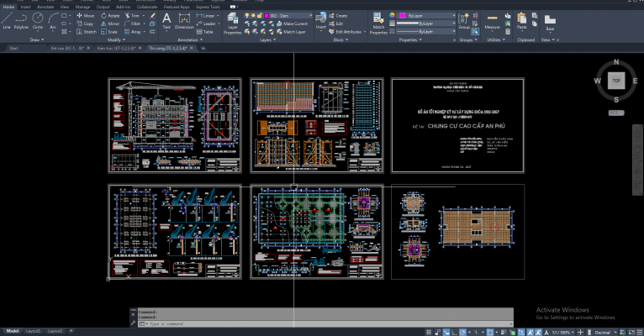
Task: Click the Edit Attributes button
Action: point(349,31)
